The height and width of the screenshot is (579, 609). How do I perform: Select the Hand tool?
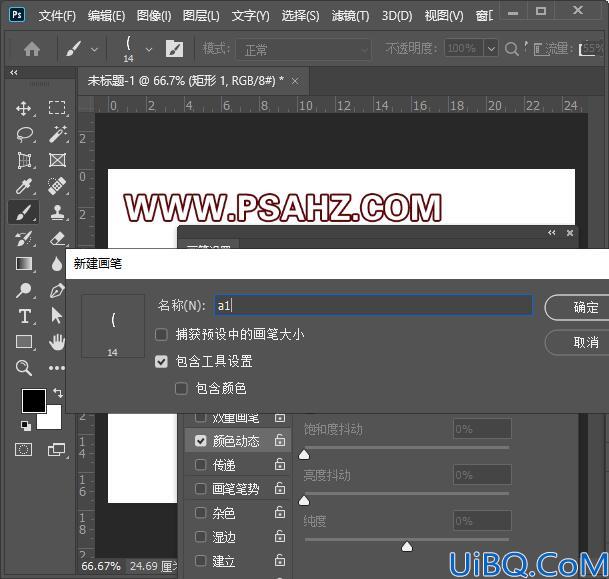click(x=57, y=342)
